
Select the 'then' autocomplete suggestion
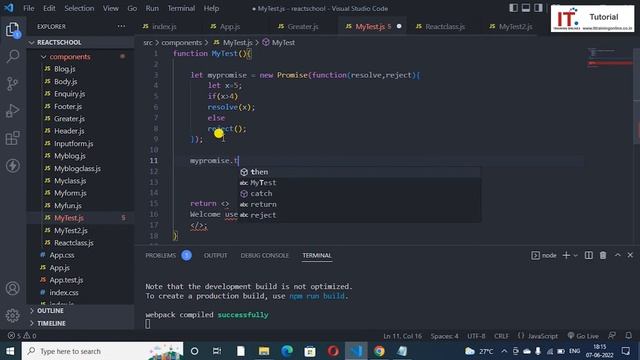point(360,172)
